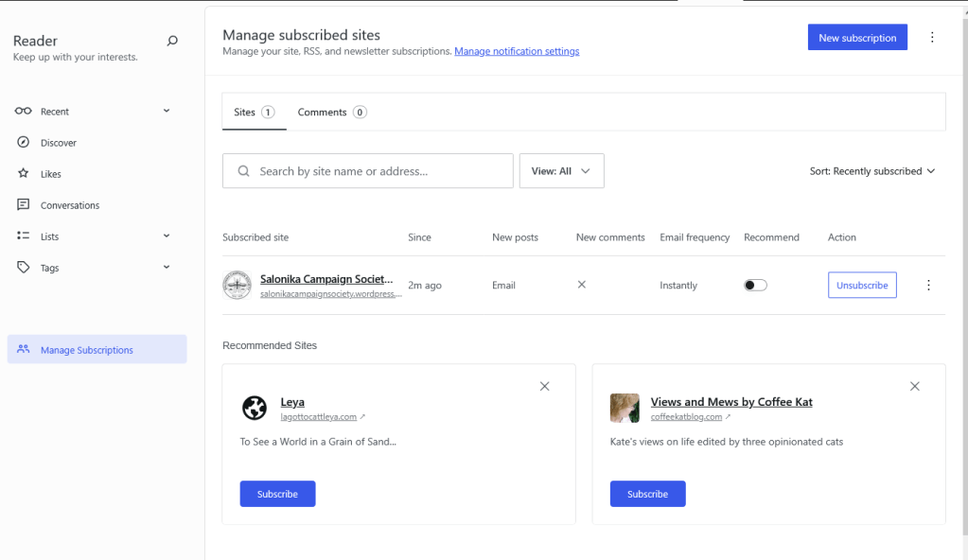Open the Conversations sidebar item
Screen dimensions: 968x560
(69, 205)
